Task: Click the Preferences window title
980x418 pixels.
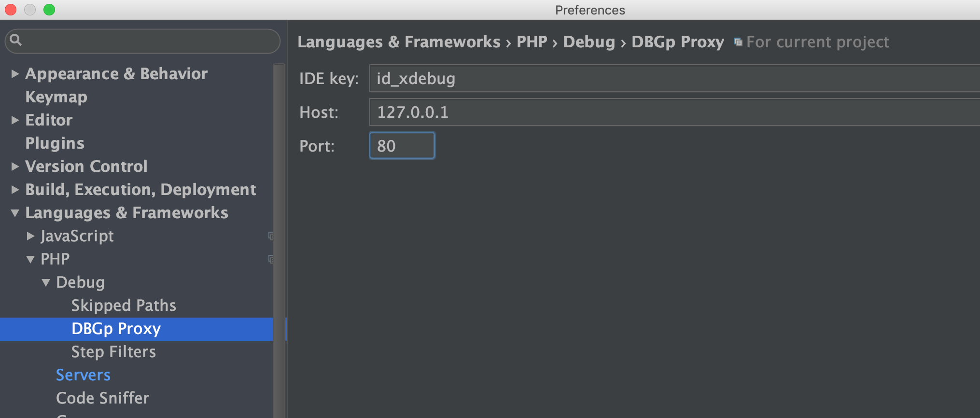Action: 590,10
